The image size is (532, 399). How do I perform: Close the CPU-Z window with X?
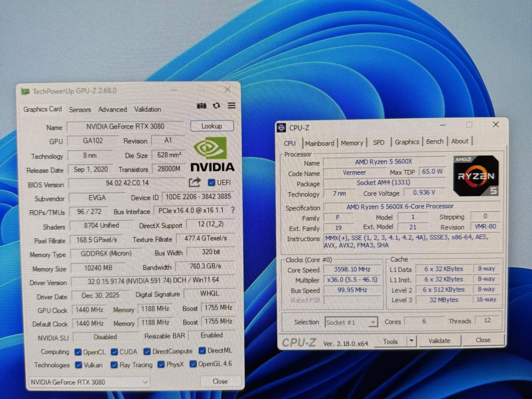(496, 124)
